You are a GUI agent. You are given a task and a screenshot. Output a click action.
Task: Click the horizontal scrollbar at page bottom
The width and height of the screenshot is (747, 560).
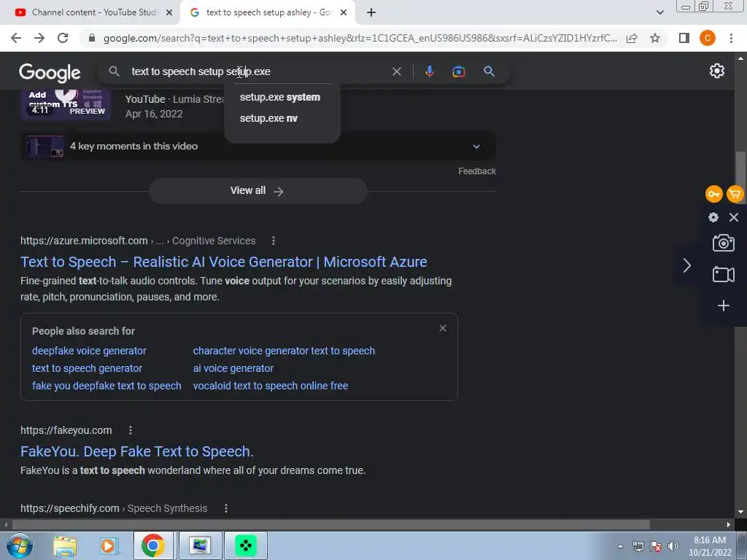click(331, 524)
